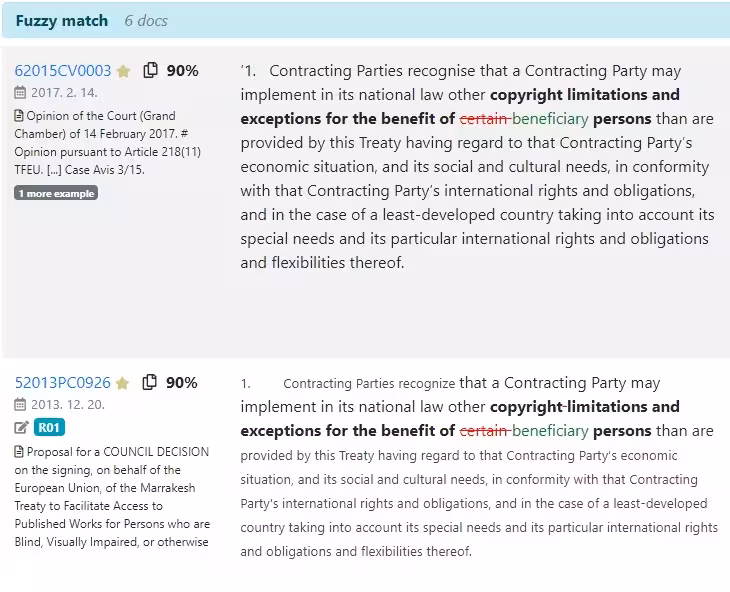Expand the '1 more example' badge
Image resolution: width=730 pixels, height=592 pixels.
pos(56,193)
